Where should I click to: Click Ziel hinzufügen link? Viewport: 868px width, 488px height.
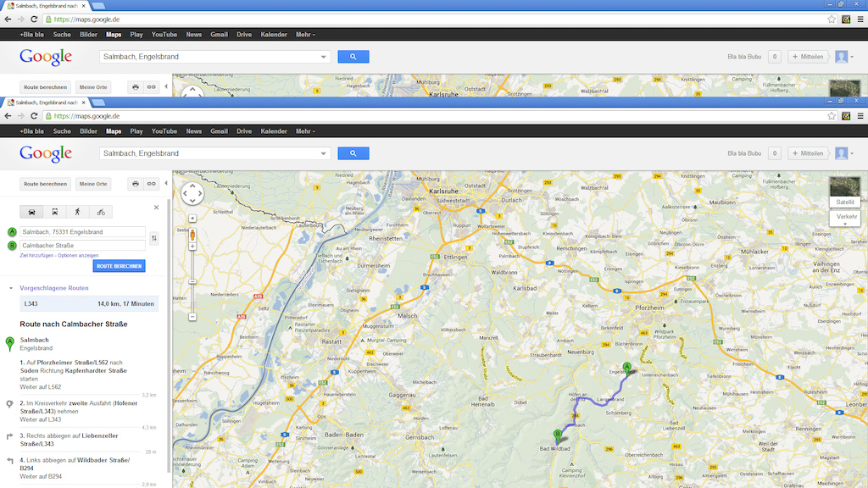[x=36, y=256]
